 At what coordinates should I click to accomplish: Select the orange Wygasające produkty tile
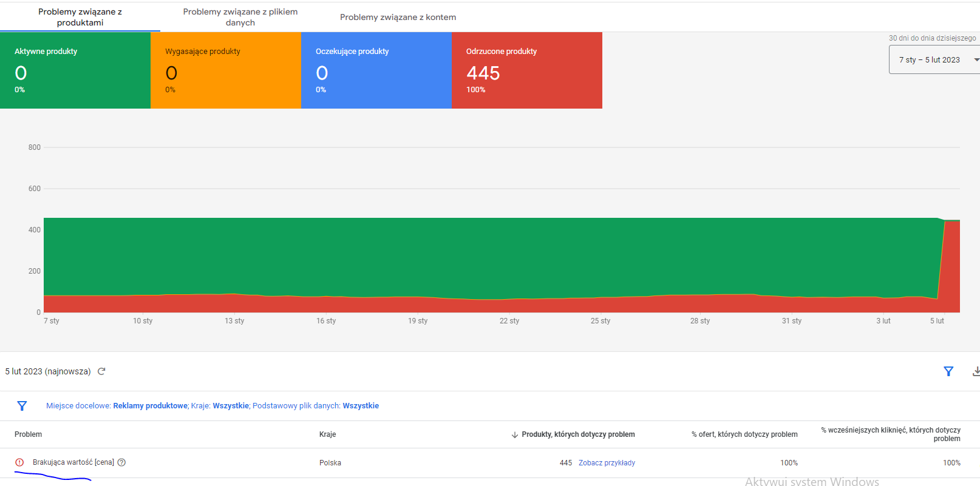point(226,70)
